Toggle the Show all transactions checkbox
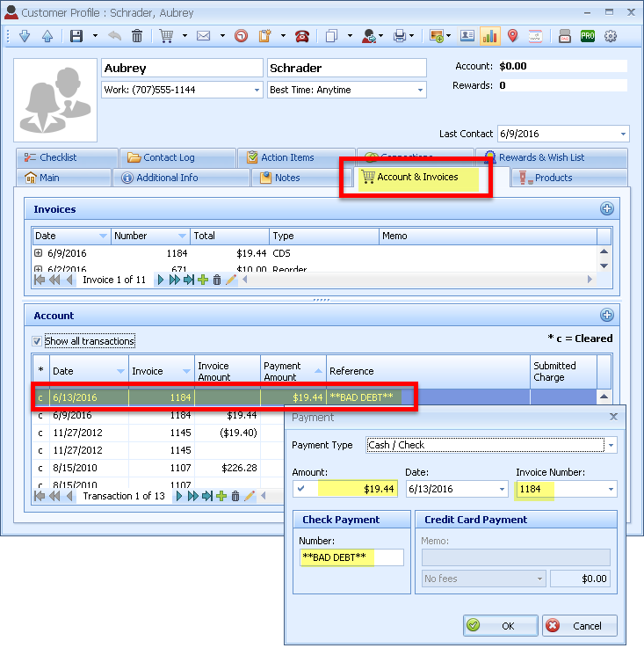The image size is (644, 648). pyautogui.click(x=37, y=341)
